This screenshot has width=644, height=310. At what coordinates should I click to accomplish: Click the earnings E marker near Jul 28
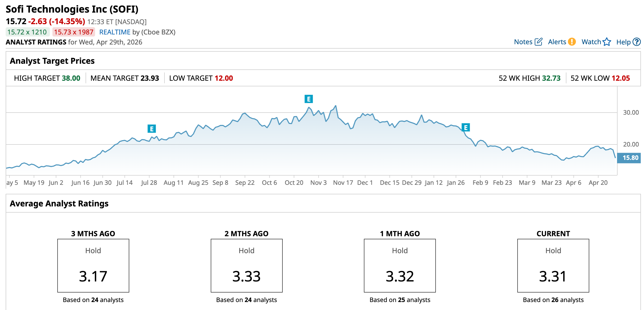coord(152,129)
